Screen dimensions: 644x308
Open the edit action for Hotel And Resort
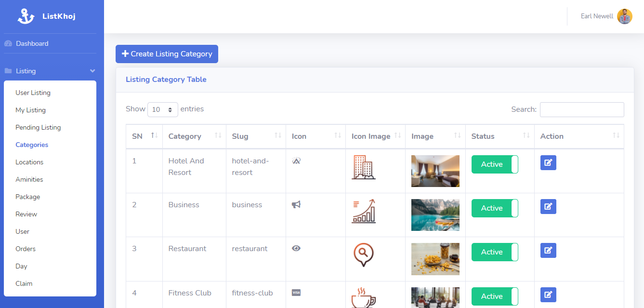548,162
